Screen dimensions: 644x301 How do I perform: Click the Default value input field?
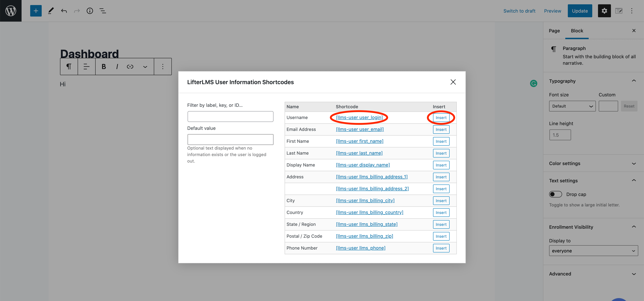[x=230, y=140]
